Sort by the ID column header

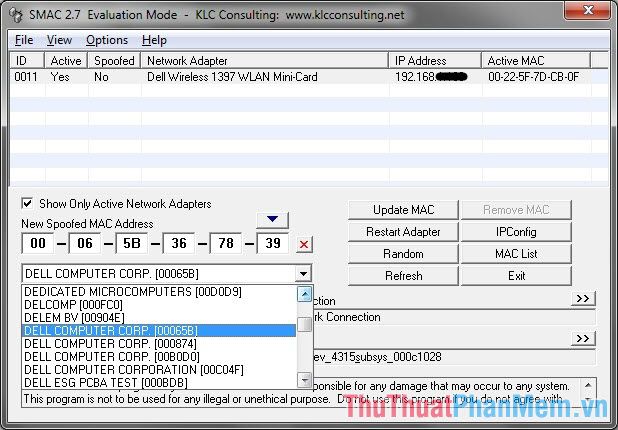26,60
